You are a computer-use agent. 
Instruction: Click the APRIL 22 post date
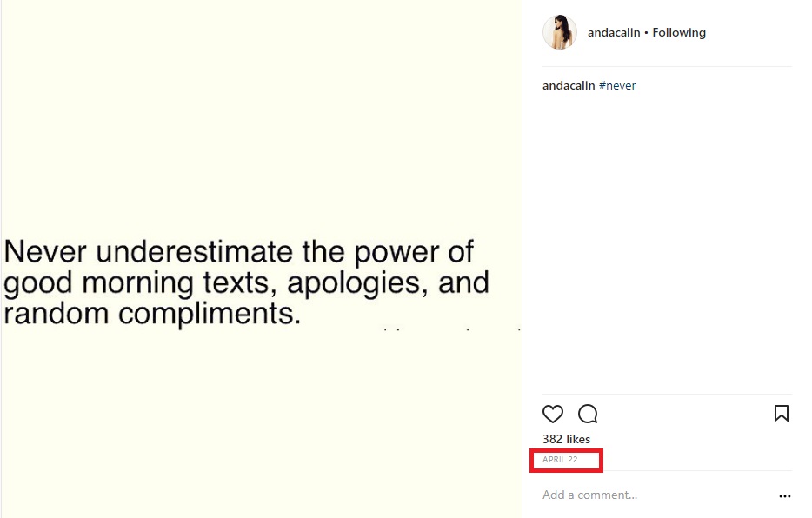tap(560, 460)
